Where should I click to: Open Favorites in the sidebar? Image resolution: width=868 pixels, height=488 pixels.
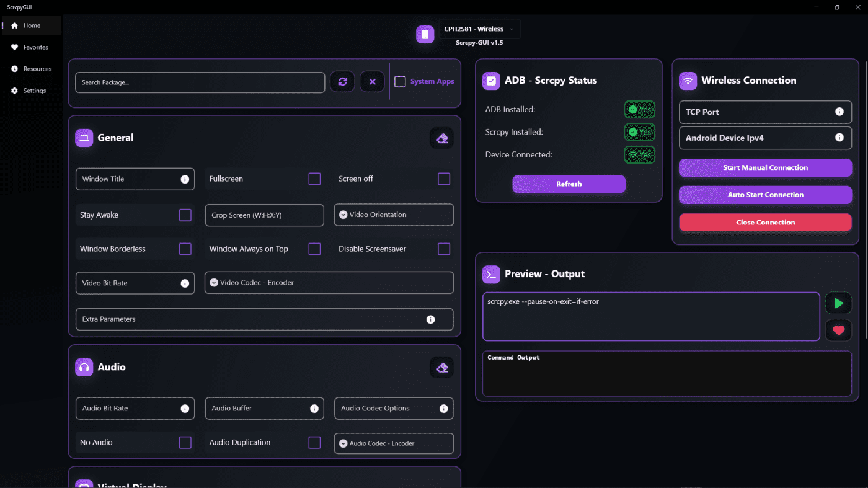click(x=35, y=47)
